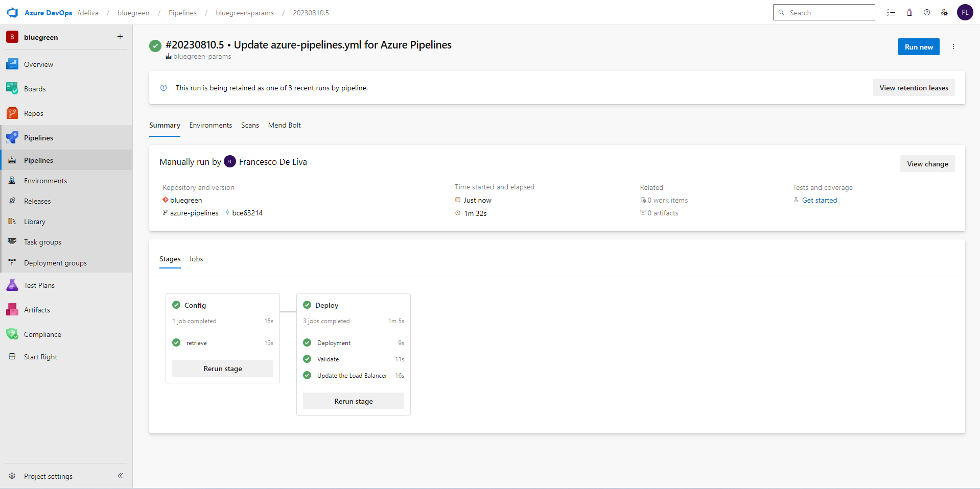980x489 pixels.
Task: Open the Get started tests link
Action: (x=820, y=200)
